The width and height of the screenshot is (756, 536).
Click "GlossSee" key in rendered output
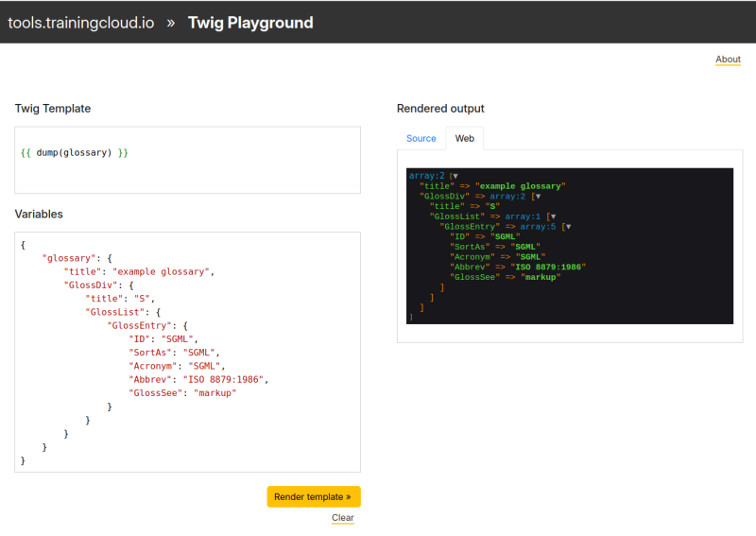click(x=475, y=277)
